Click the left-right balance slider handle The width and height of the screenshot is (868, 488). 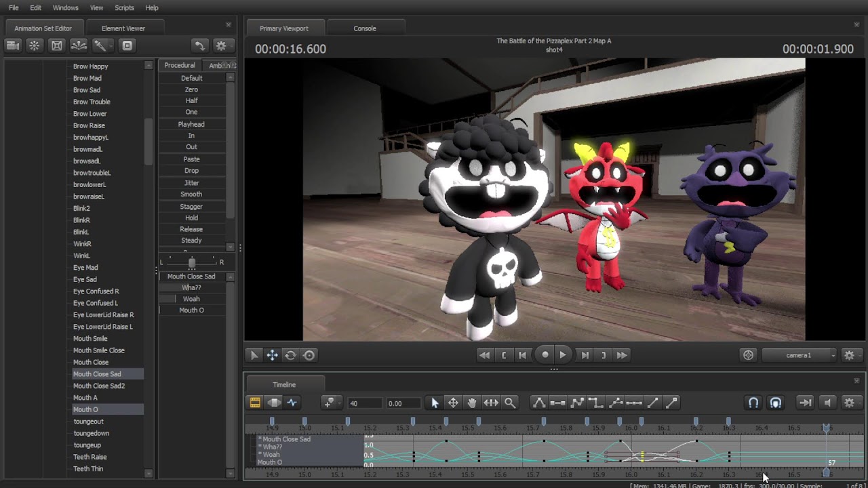click(x=192, y=262)
